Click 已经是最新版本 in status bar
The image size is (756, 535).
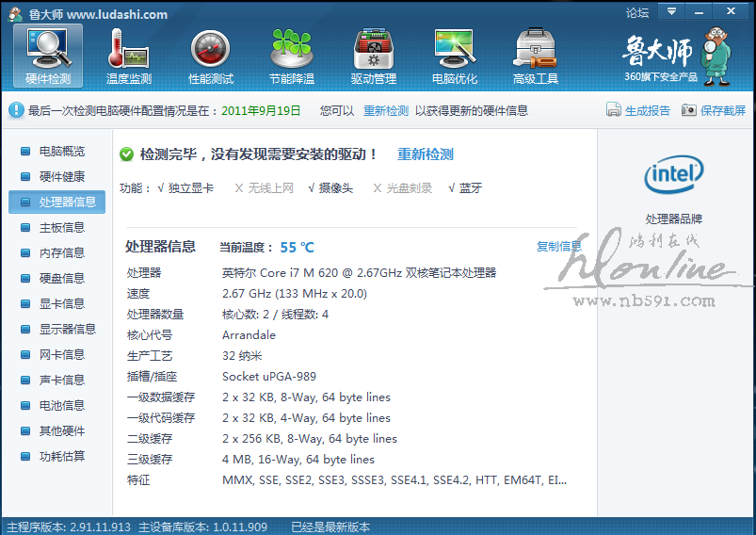(x=330, y=527)
